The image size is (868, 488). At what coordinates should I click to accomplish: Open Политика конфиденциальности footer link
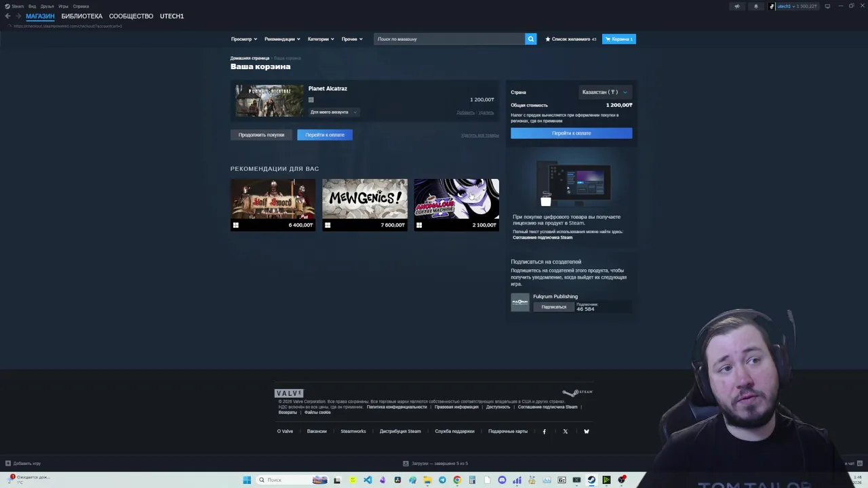397,407
